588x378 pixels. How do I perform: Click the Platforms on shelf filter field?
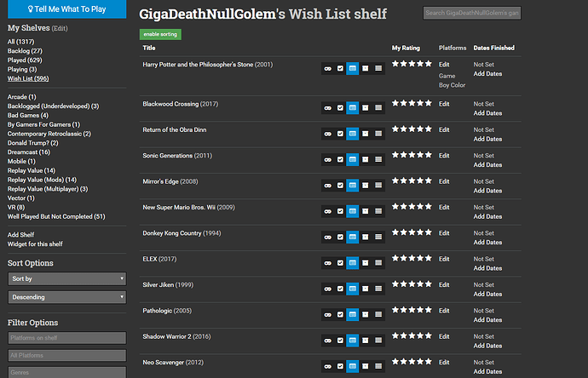tap(67, 338)
